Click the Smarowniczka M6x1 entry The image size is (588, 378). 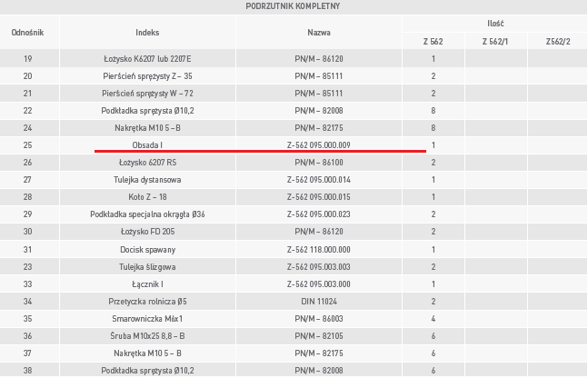tap(147, 319)
